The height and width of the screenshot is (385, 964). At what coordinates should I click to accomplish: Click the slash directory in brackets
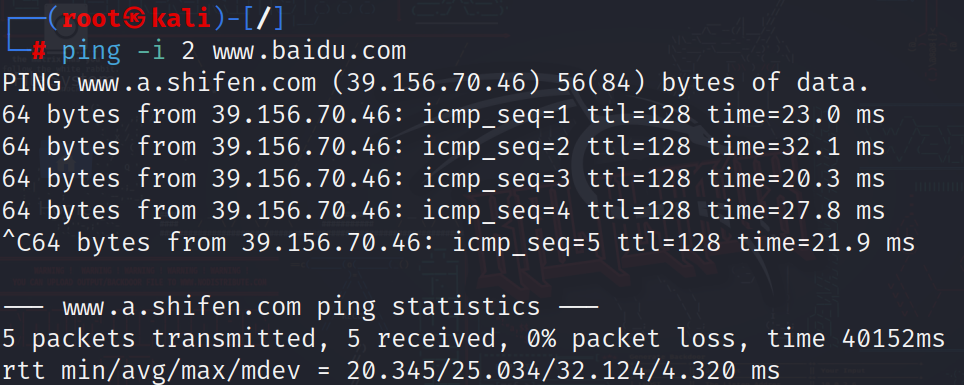(263, 18)
